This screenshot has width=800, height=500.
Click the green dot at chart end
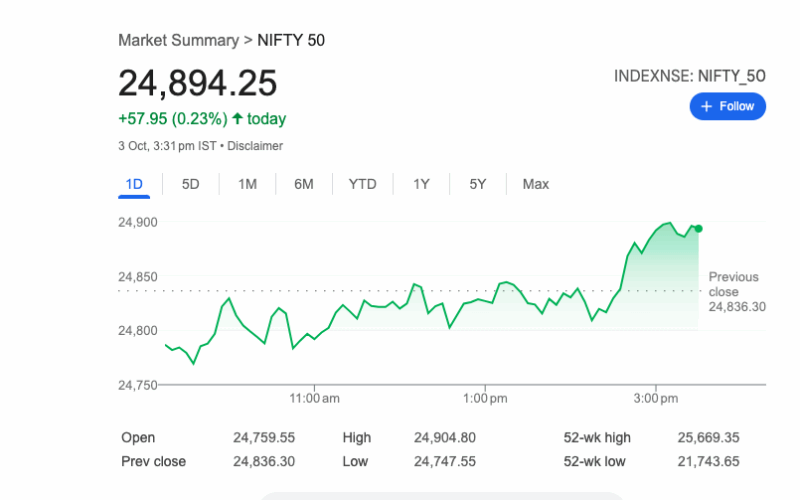tap(698, 229)
